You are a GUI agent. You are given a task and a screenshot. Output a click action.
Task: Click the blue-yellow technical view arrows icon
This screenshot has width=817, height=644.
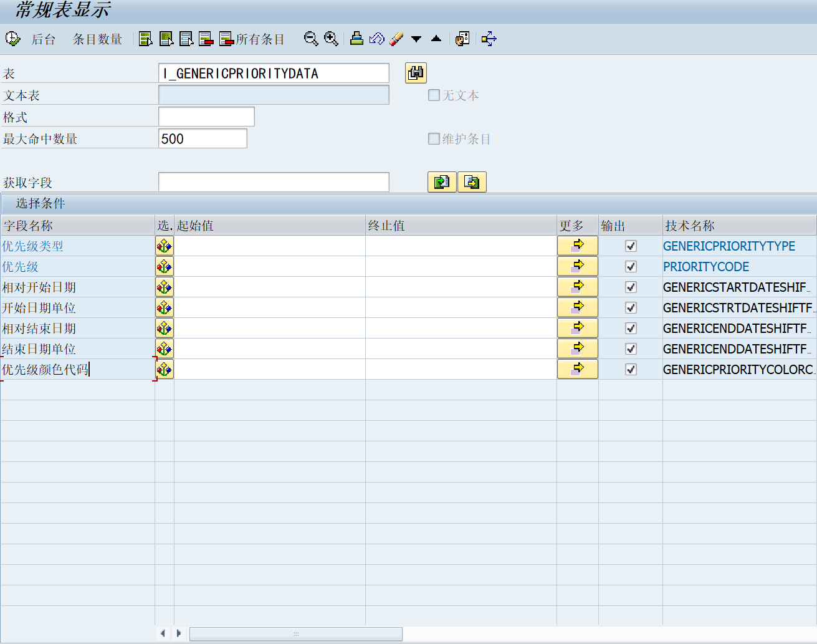(x=489, y=39)
